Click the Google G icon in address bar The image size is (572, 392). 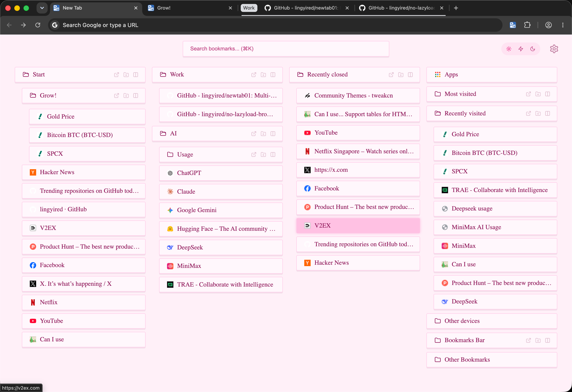(55, 25)
